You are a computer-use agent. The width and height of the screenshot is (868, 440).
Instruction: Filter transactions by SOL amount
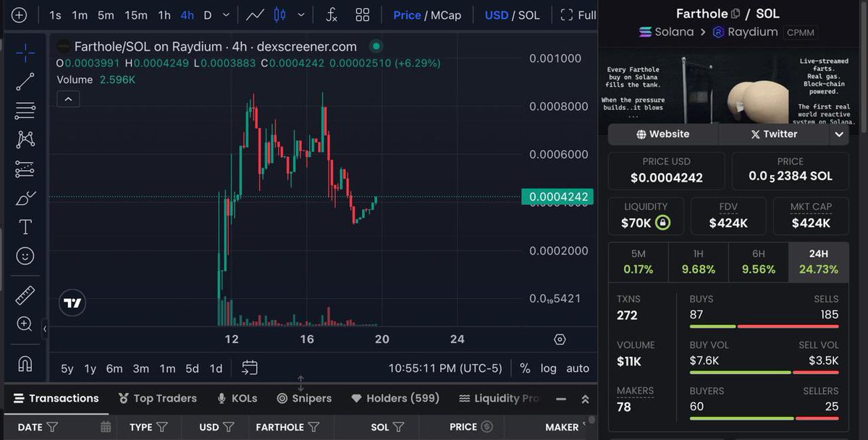click(x=399, y=427)
